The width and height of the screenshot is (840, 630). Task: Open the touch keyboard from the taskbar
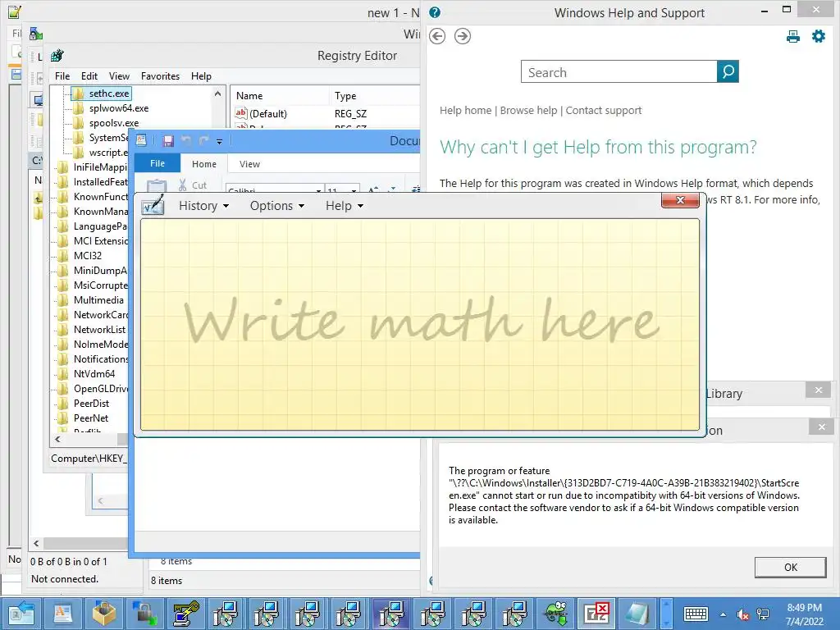coord(696,614)
